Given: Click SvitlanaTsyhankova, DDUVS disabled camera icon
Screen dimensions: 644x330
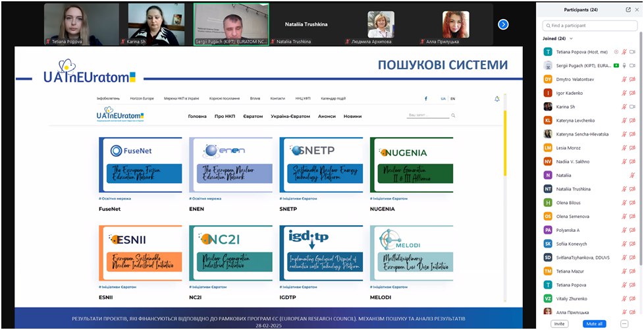Looking at the screenshot, I should pos(633,258).
